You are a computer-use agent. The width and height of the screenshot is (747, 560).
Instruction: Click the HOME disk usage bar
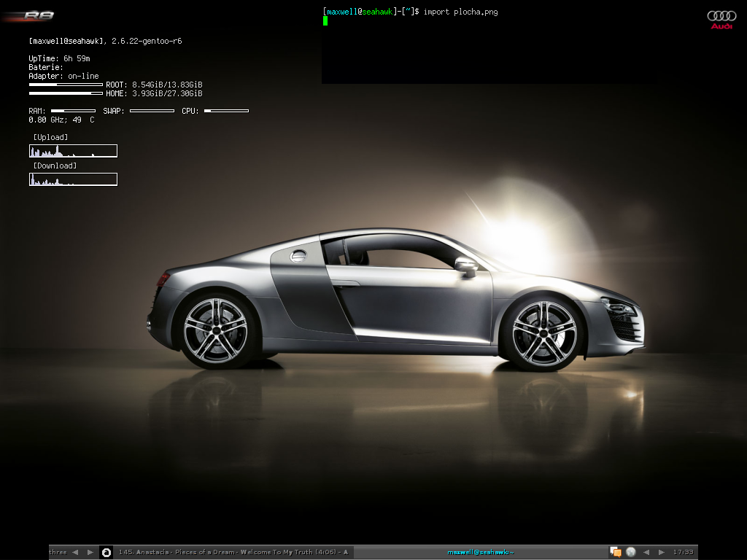66,93
